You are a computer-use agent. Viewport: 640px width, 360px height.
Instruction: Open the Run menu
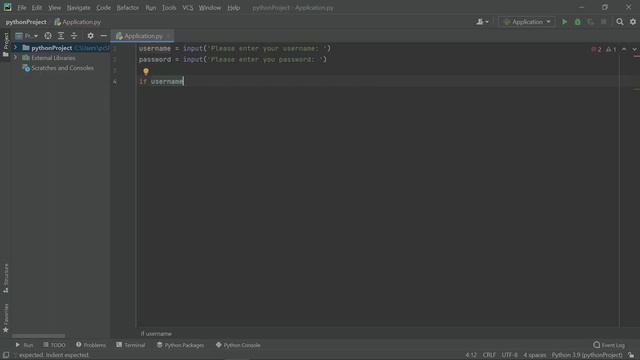pyautogui.click(x=151, y=8)
